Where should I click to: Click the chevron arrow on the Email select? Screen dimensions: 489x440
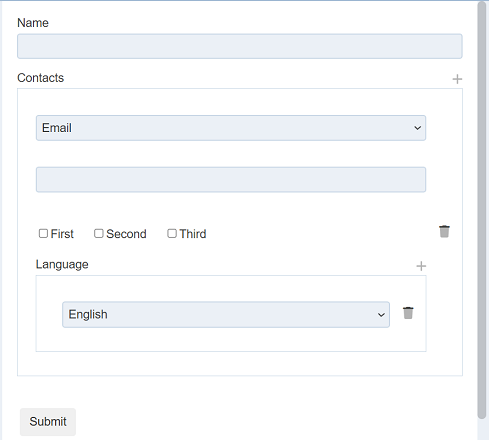(x=417, y=128)
